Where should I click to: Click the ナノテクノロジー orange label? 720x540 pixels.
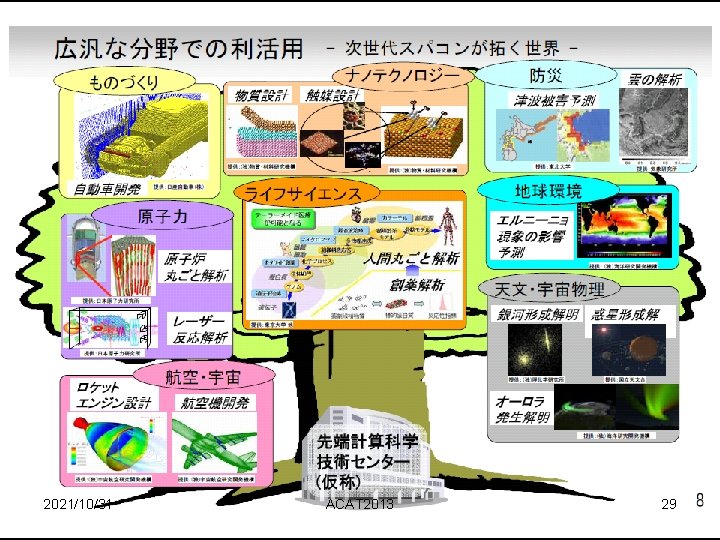(402, 75)
